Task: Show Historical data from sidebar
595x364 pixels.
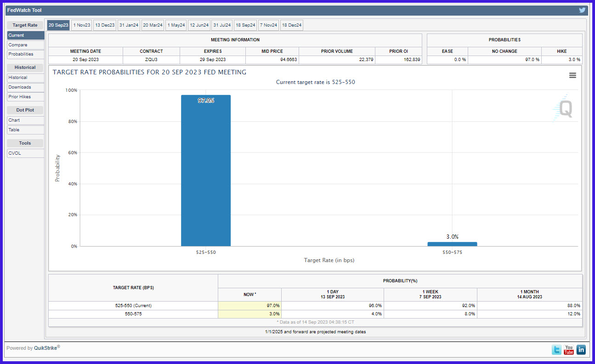Action: coord(26,78)
